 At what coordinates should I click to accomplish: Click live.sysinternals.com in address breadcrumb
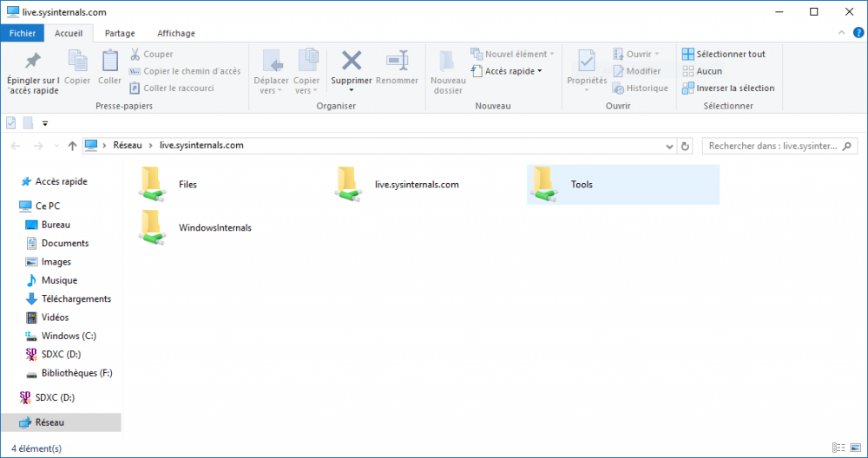click(201, 146)
